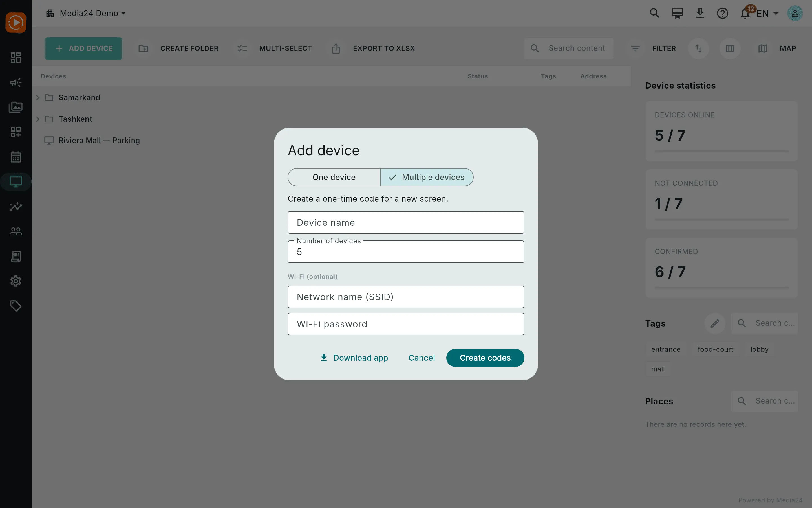Open the schedule calendar icon in the sidebar
The width and height of the screenshot is (812, 508).
click(16, 157)
